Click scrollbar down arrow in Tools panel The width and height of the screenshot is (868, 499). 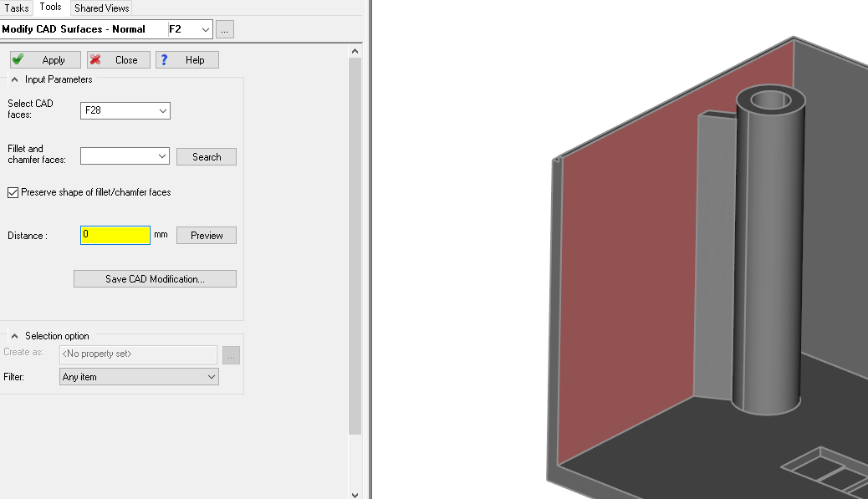pos(355,493)
